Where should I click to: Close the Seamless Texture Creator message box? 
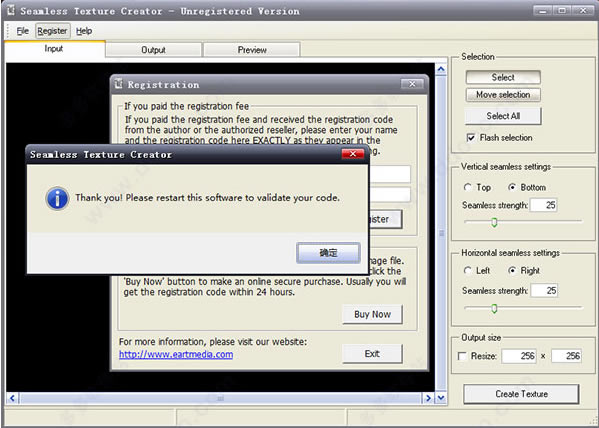[x=353, y=154]
